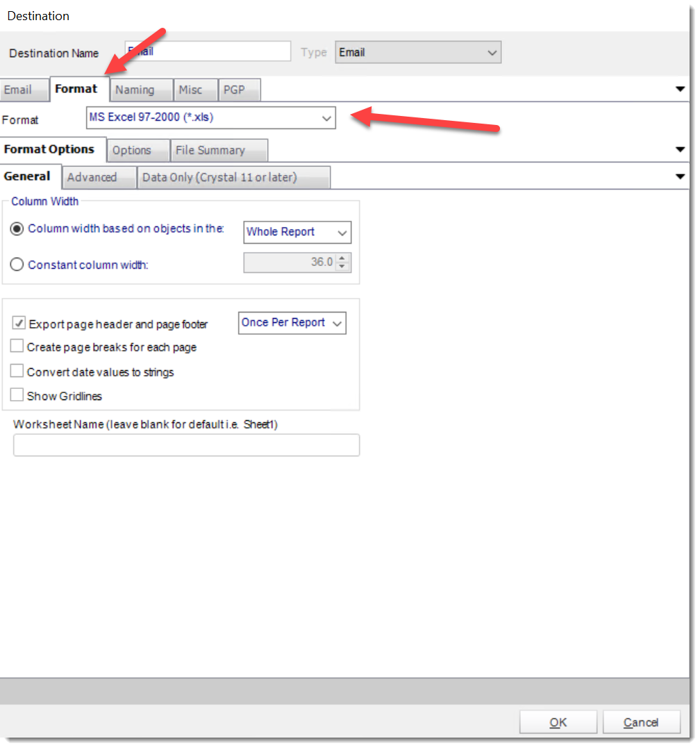Open the destination Type dropdown
This screenshot has width=700, height=748.
click(418, 53)
